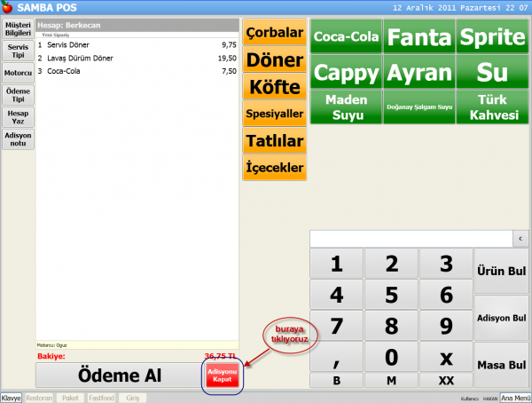Select Lavaş Dürüm Döner order line
The width and height of the screenshot is (532, 403).
137,58
